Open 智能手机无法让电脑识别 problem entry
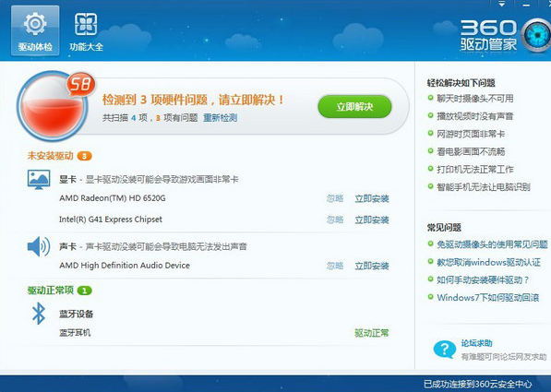The width and height of the screenshot is (551, 392). (484, 187)
